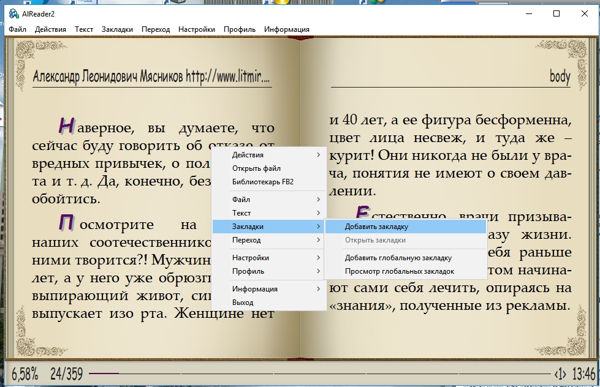This screenshot has width=600, height=387.
Task: Click the 6,58% progress percentage in status bar
Action: [24, 374]
